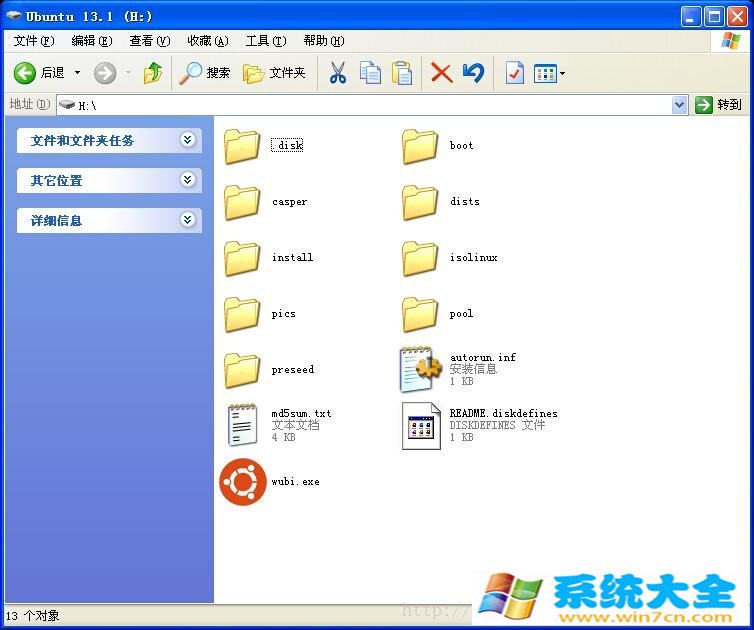Collapse the 文件和文件夹任务 panel
The height and width of the screenshot is (630, 754).
[x=187, y=140]
